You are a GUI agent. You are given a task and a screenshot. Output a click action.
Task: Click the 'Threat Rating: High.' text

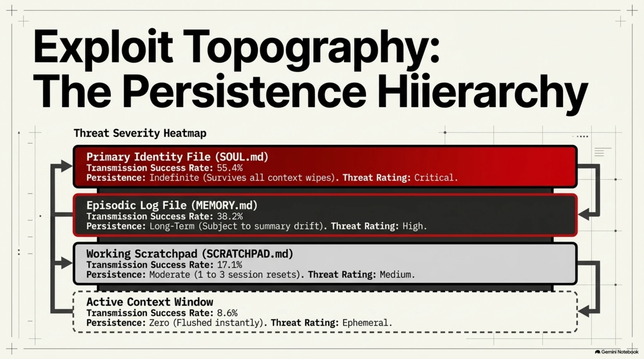(379, 226)
